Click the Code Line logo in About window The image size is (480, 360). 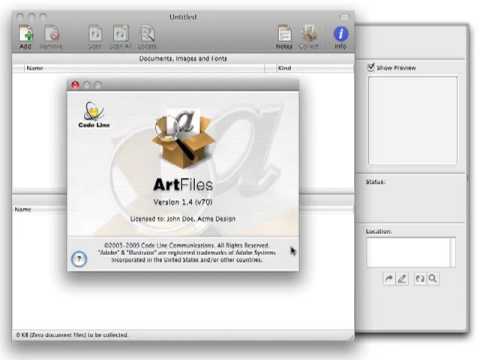pyautogui.click(x=94, y=115)
